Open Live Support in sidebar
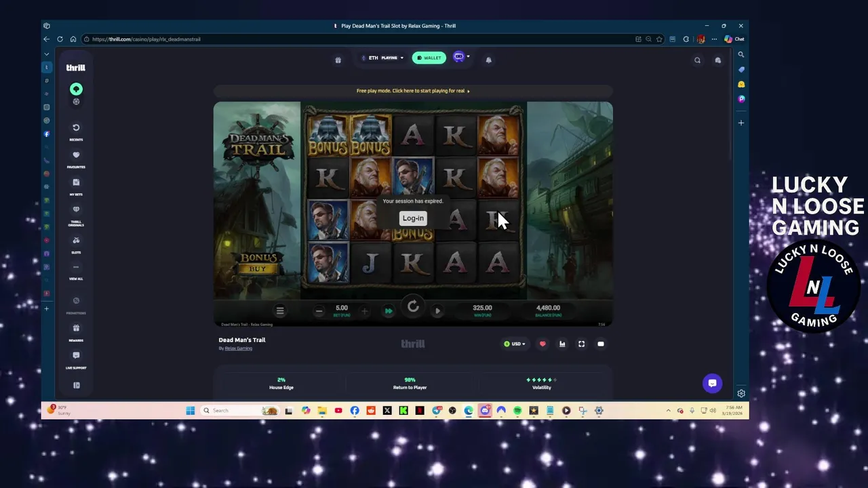Image resolution: width=868 pixels, height=488 pixels. tap(76, 359)
